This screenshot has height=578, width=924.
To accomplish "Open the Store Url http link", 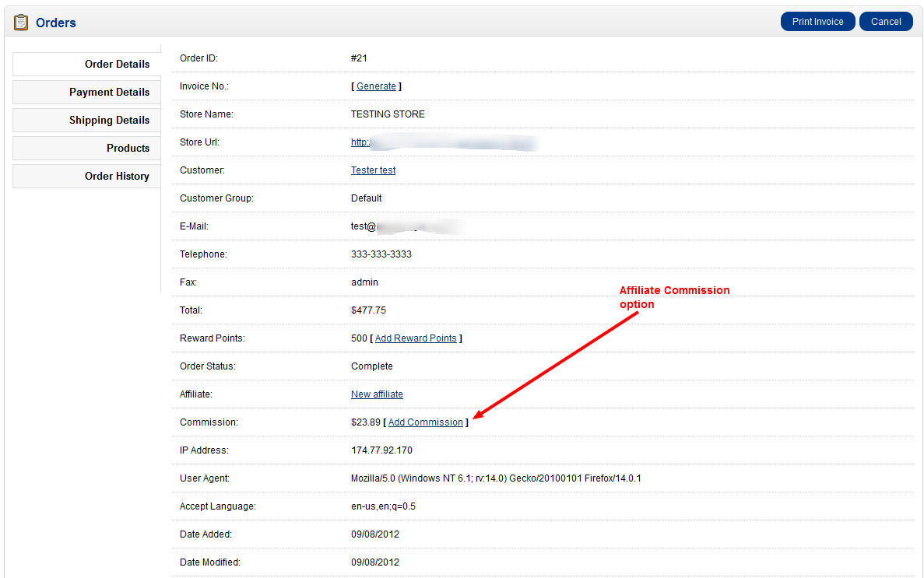I will (360, 142).
